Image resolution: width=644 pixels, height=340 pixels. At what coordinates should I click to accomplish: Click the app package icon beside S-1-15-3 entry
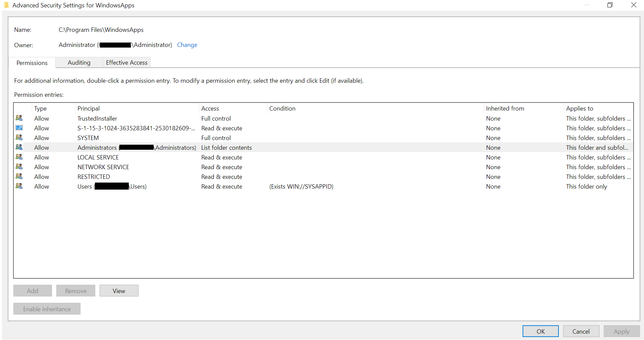(x=19, y=128)
